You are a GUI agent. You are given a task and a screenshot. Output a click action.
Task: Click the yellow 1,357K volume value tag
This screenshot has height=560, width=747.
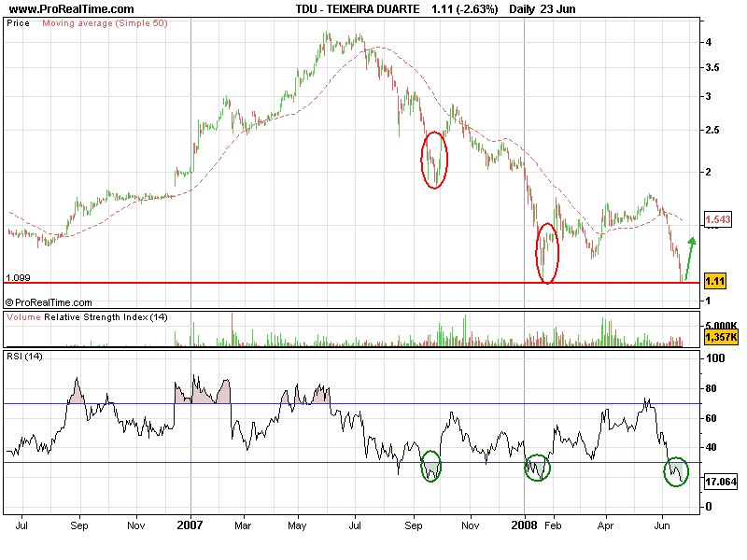pyautogui.click(x=721, y=338)
